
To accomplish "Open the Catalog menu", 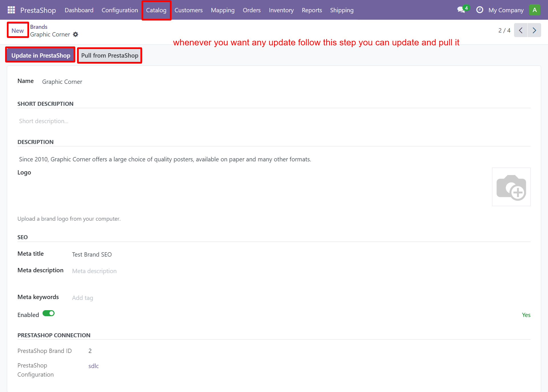I will [156, 10].
